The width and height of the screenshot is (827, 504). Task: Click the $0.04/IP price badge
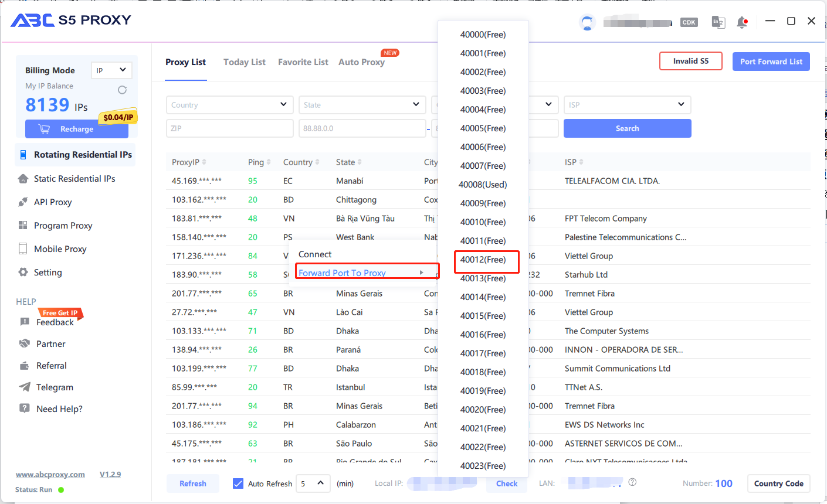pyautogui.click(x=118, y=117)
